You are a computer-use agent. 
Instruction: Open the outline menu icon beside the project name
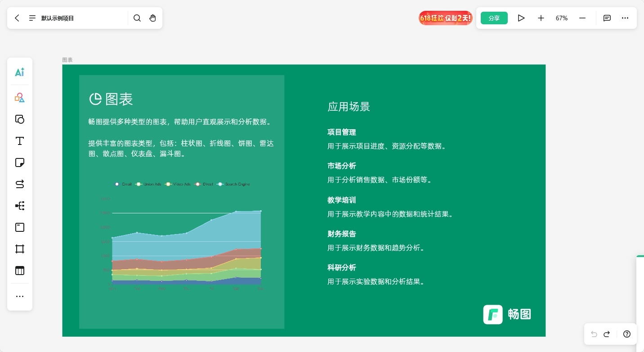32,18
